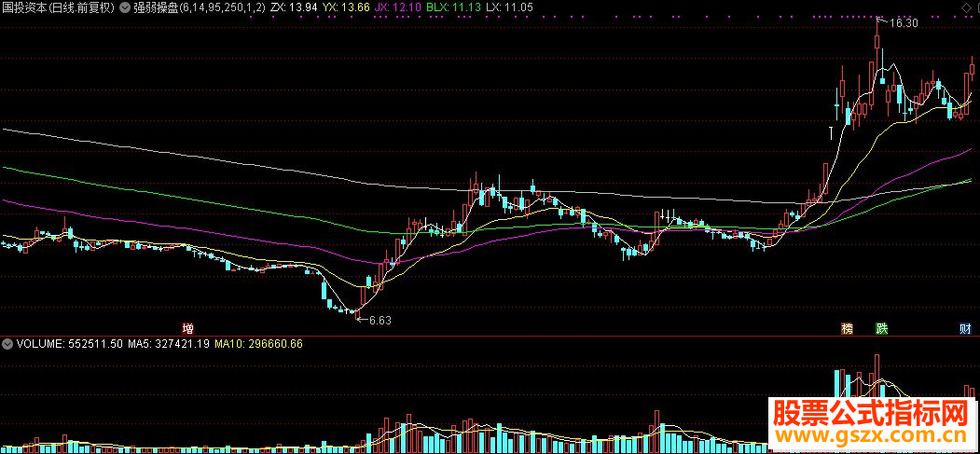
Task: Click the 6.63 low price label
Action: click(x=380, y=321)
